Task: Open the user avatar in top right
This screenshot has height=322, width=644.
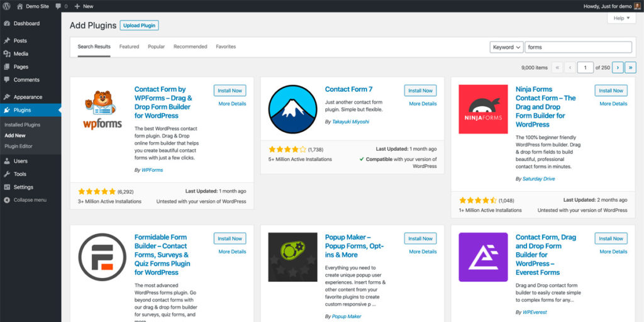Action: (636, 6)
